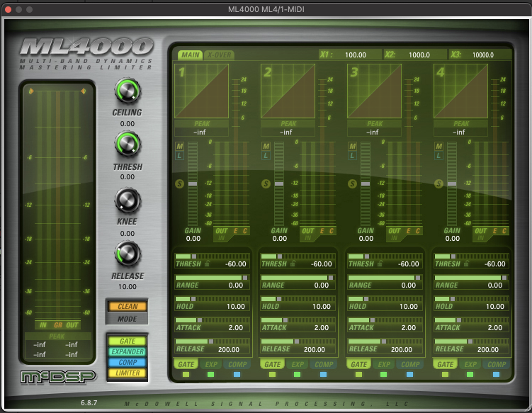Click band 3 gain fader handle

366,183
